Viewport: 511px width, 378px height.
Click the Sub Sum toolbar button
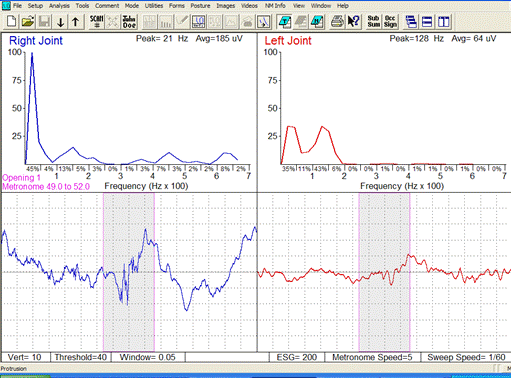point(373,22)
